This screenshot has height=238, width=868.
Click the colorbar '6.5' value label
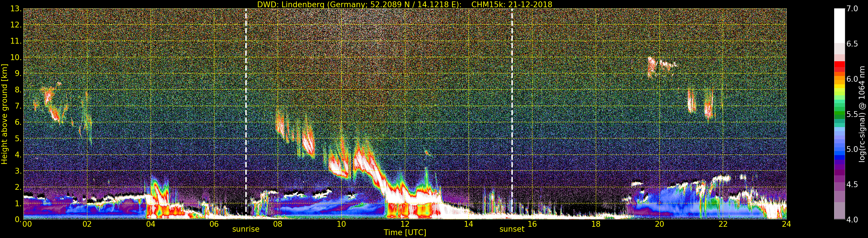(x=852, y=44)
